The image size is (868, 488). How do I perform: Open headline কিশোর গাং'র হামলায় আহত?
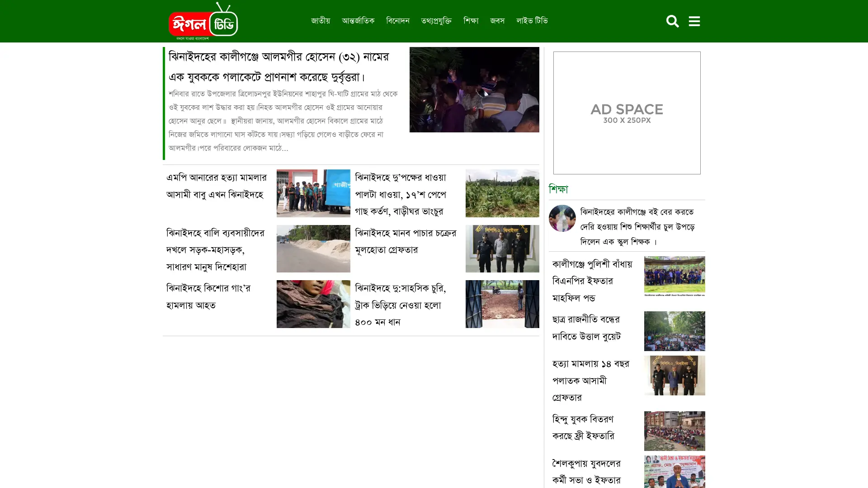point(208,296)
